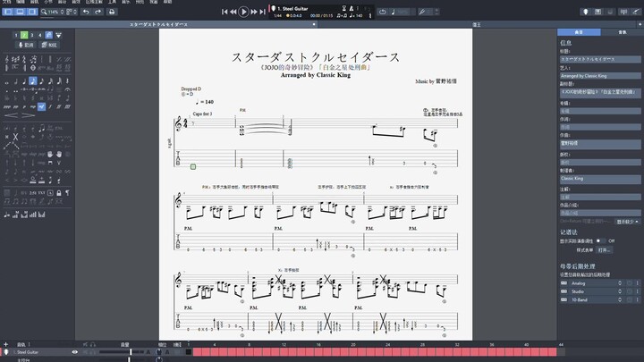The width and height of the screenshot is (644, 362).
Task: Select the whole note duration
Action: (7, 81)
